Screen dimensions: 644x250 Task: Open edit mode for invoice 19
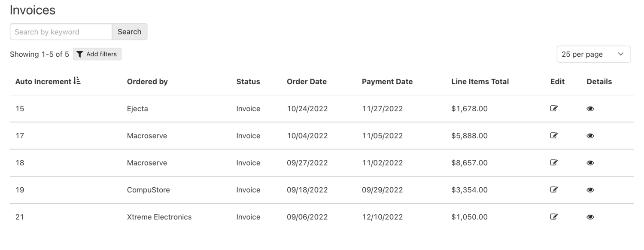tap(554, 190)
